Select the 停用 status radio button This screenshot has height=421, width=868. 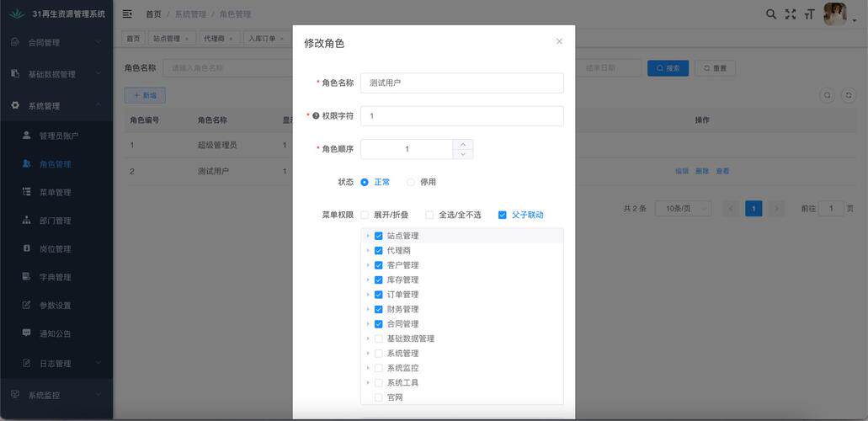pyautogui.click(x=411, y=182)
